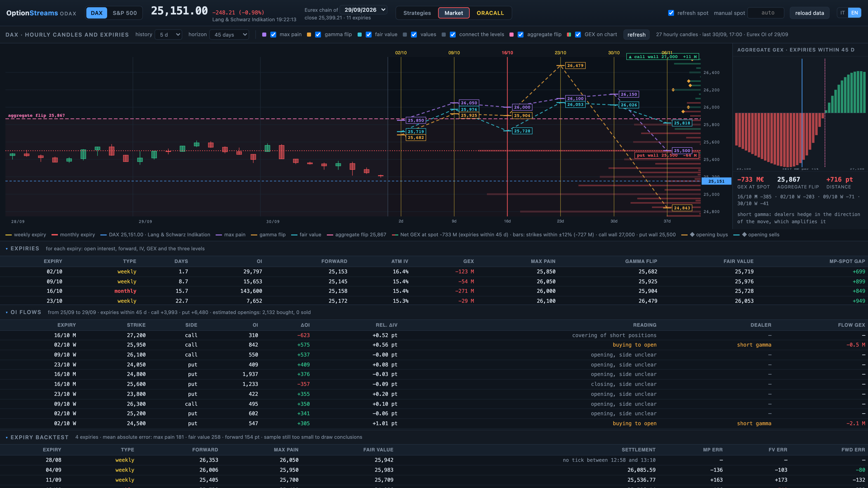Collapse the OI FLOWS section

pos(7,312)
